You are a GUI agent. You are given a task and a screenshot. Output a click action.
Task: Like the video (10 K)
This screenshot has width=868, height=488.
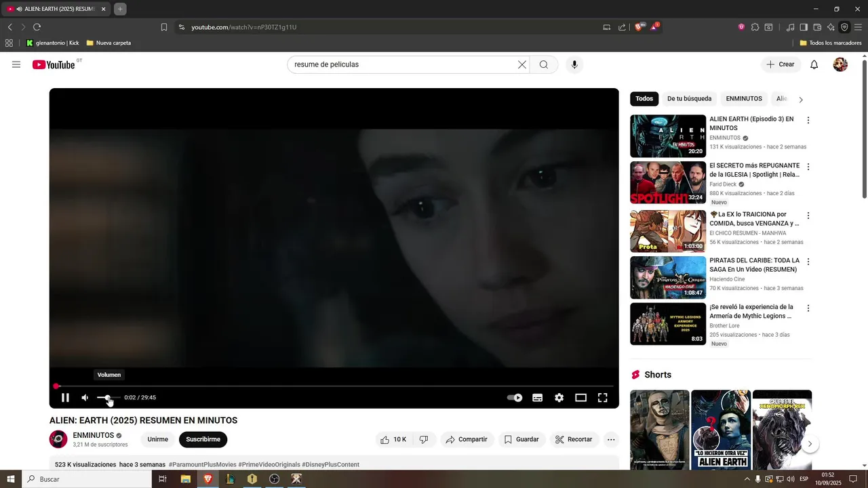tap(393, 439)
